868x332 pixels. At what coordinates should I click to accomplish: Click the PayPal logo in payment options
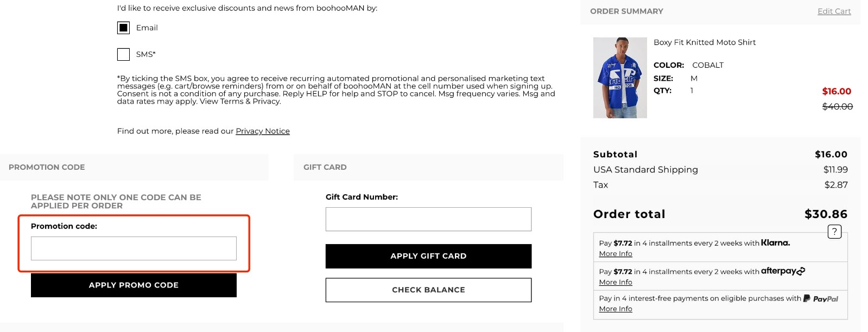point(822,298)
